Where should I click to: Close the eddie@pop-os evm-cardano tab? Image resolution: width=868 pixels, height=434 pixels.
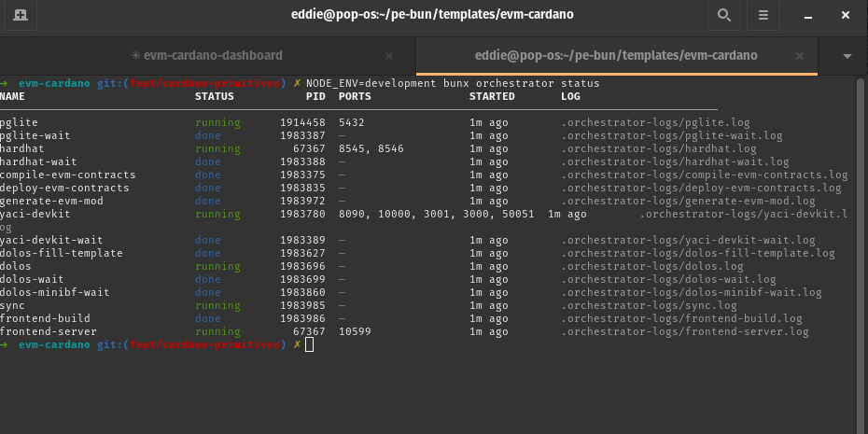(799, 56)
